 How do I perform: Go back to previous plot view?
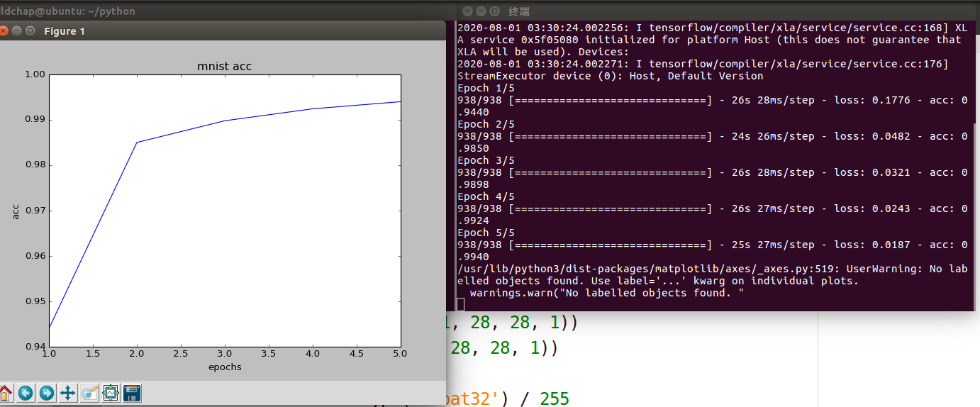(x=26, y=393)
